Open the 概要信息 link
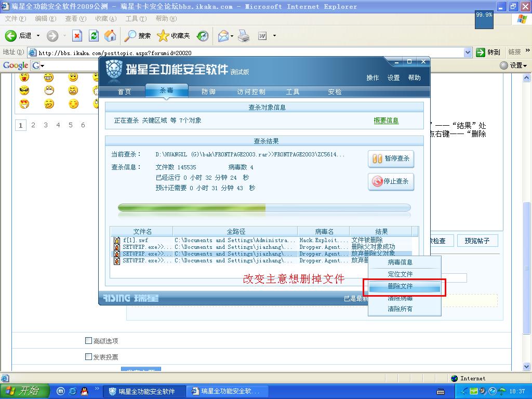Viewport: 532px width, 399px height. tap(386, 121)
